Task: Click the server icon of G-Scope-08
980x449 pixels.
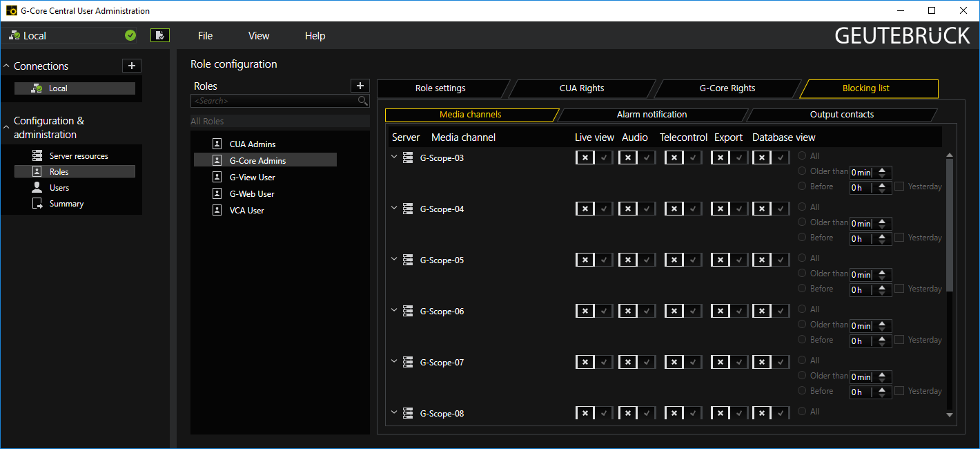Action: tap(408, 413)
